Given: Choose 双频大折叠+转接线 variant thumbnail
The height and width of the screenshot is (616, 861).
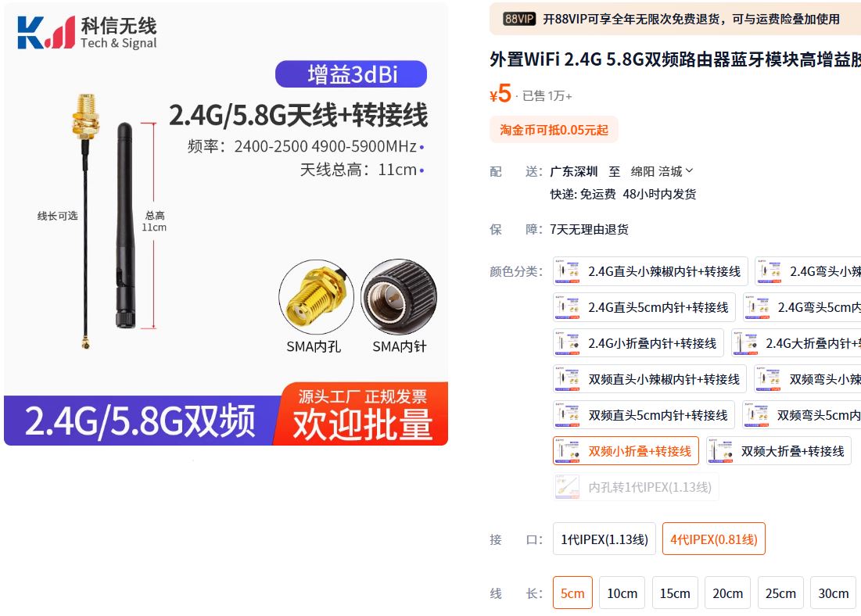Looking at the screenshot, I should pos(721,451).
